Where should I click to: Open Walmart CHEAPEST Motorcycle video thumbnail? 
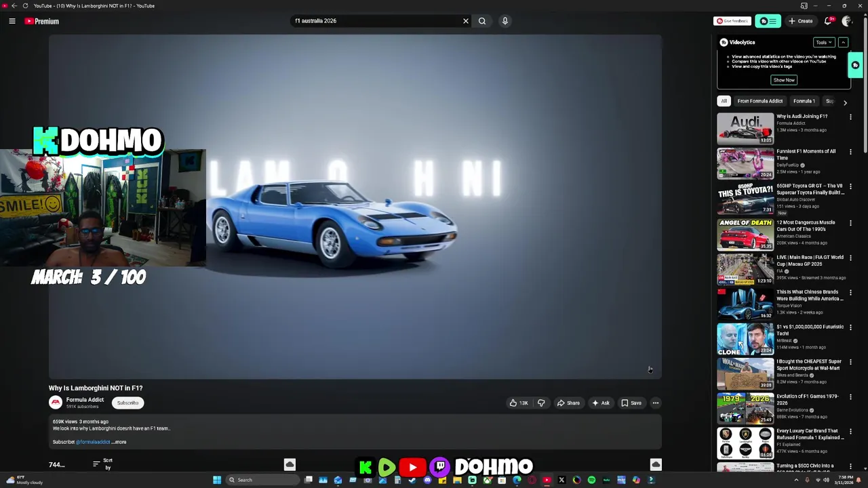pyautogui.click(x=745, y=373)
